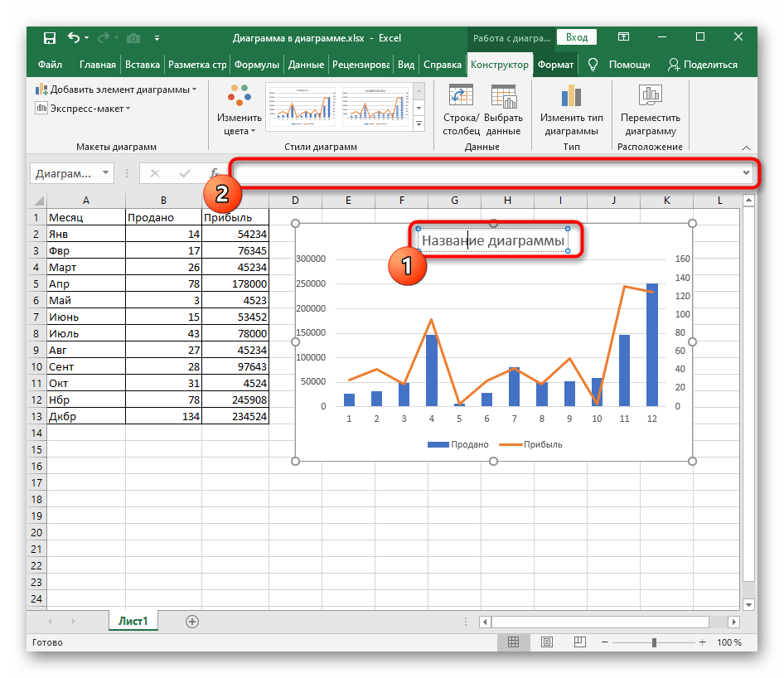Click the Save icon in quick access toolbar
This screenshot has height=678, width=784.
click(x=50, y=38)
